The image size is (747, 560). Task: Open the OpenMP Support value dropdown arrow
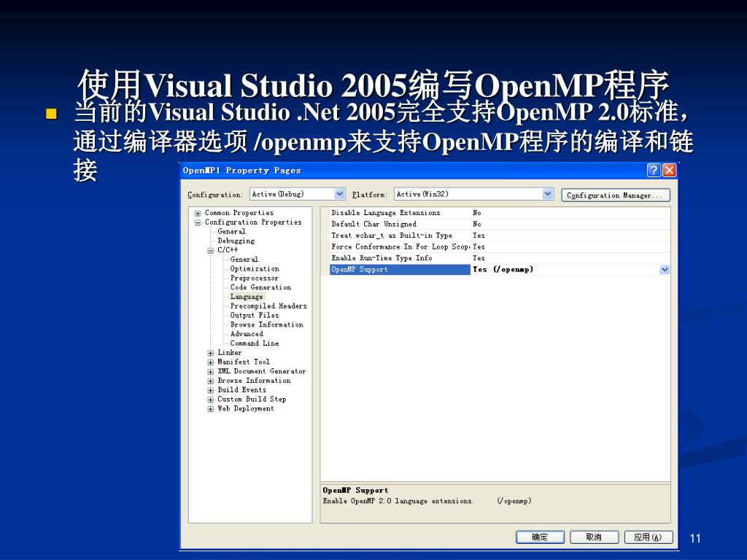665,270
